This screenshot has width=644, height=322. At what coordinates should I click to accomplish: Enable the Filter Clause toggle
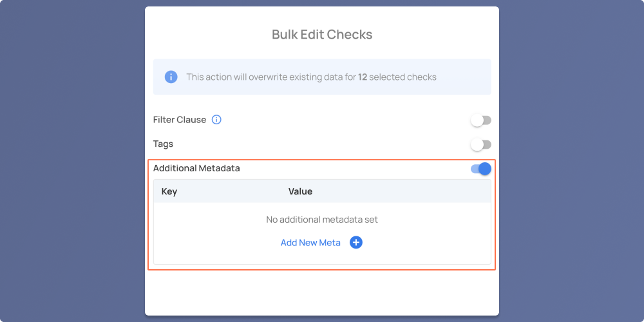coord(480,120)
